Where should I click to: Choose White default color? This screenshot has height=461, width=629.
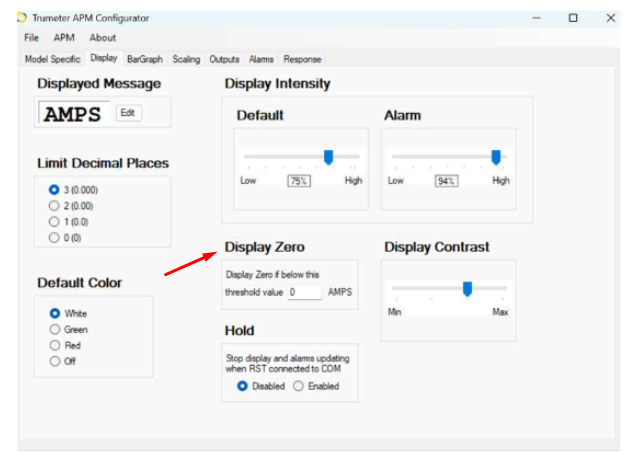[x=68, y=313]
